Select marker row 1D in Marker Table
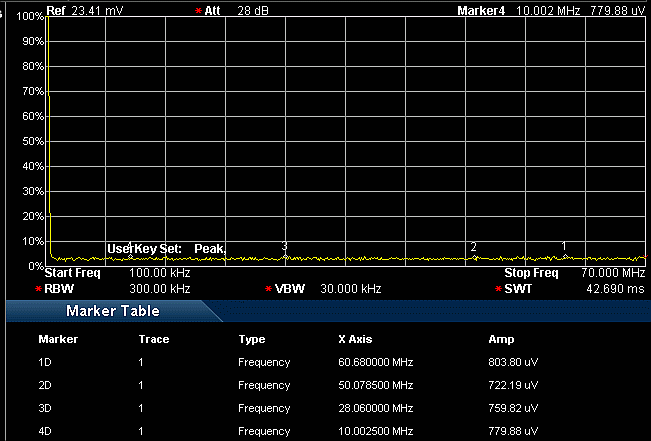 (46, 362)
